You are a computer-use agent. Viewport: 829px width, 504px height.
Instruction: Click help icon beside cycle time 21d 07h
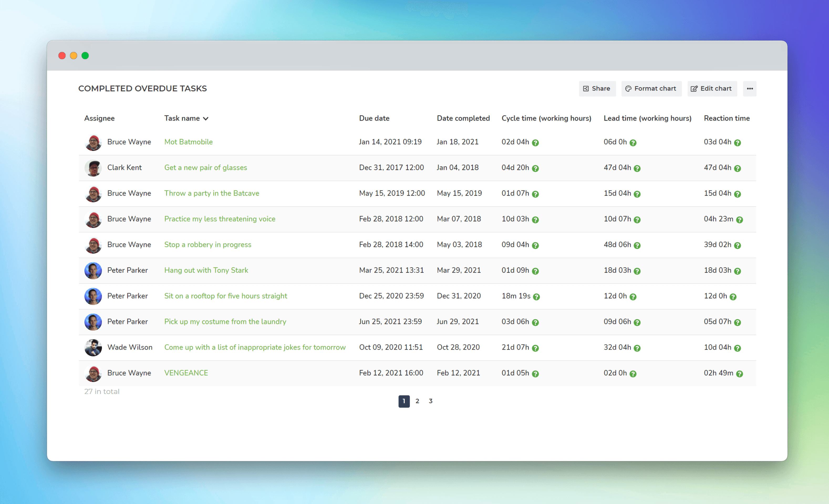pos(535,348)
